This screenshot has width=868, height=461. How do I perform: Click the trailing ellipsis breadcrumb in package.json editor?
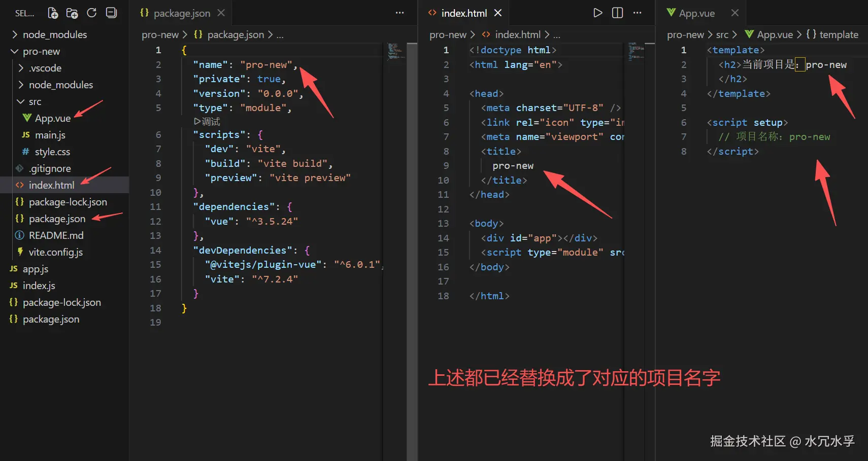tap(280, 35)
